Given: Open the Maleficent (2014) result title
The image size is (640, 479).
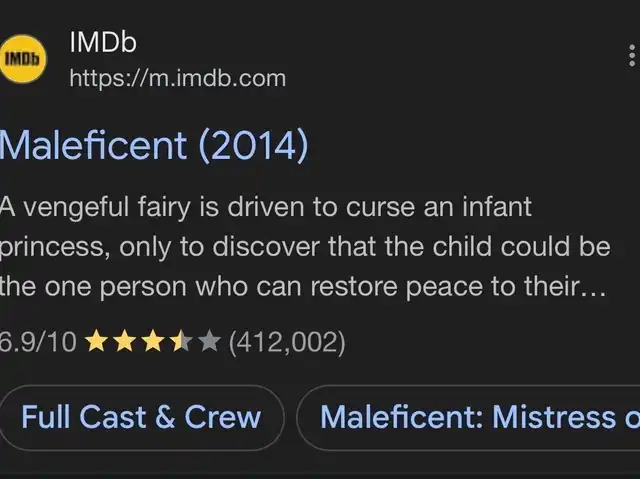Looking at the screenshot, I should click(153, 145).
